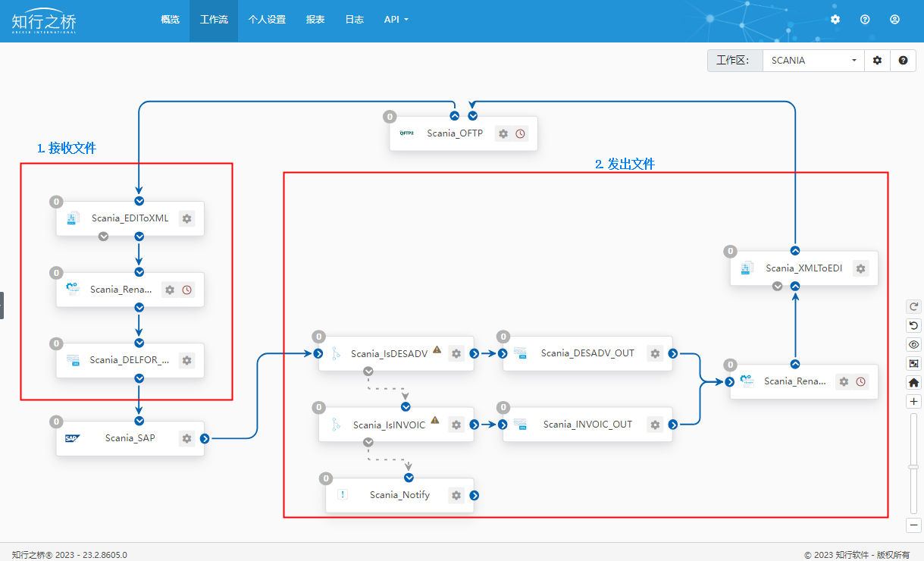Switch to the 工作流 tab

[214, 20]
